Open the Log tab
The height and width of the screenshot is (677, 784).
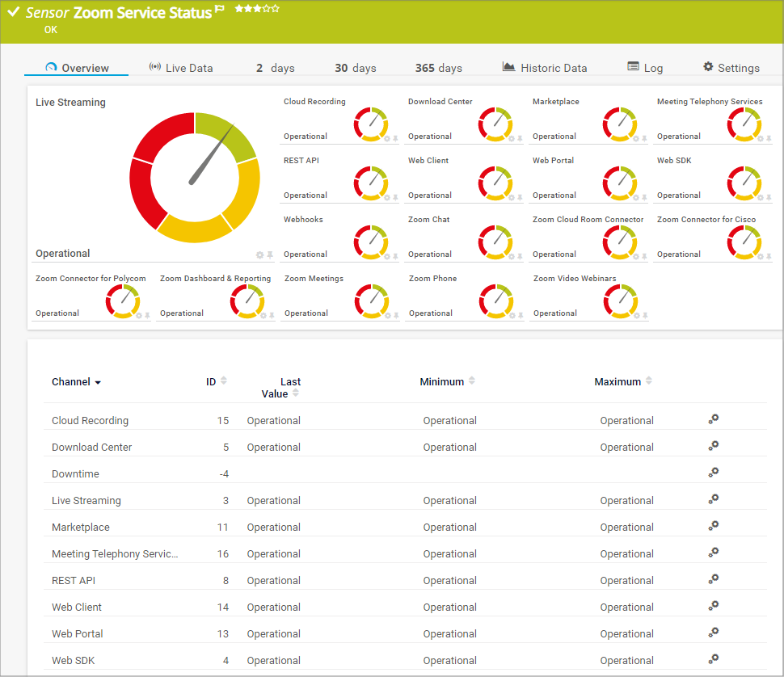pyautogui.click(x=645, y=67)
